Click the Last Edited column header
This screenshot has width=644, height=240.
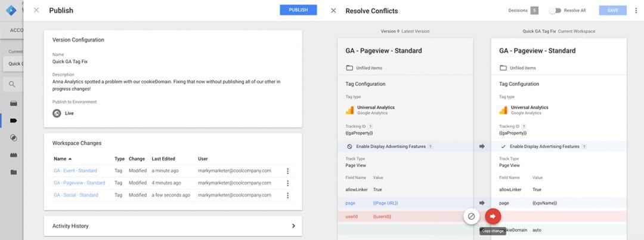click(x=163, y=159)
